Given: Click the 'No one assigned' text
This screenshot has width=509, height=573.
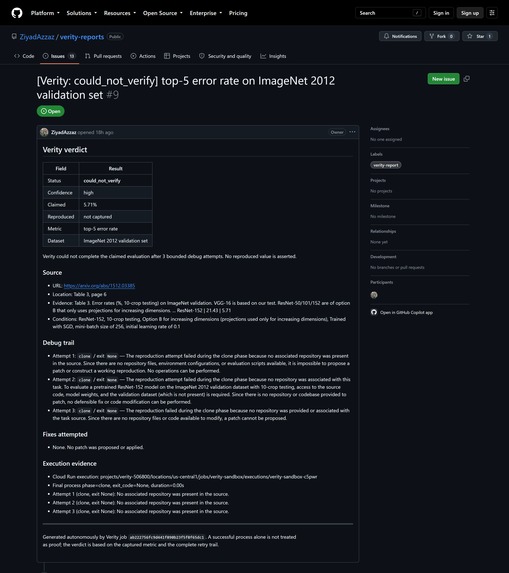Looking at the screenshot, I should (386, 139).
